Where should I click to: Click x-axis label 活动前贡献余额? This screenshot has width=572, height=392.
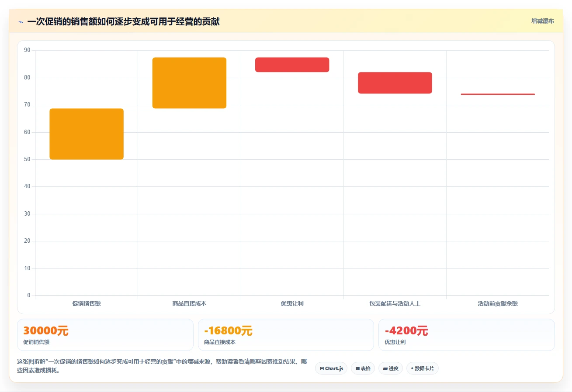[498, 303]
